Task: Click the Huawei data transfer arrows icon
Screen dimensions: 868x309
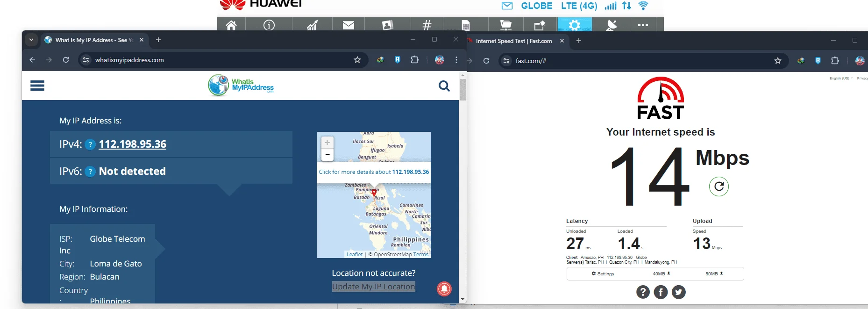Action: (x=626, y=6)
